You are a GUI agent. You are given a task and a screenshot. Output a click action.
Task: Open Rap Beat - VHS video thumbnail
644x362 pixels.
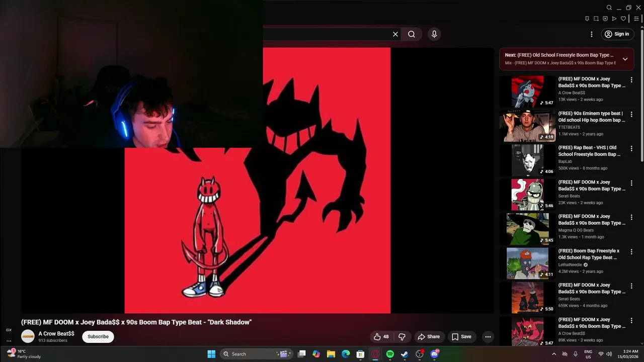click(x=527, y=160)
